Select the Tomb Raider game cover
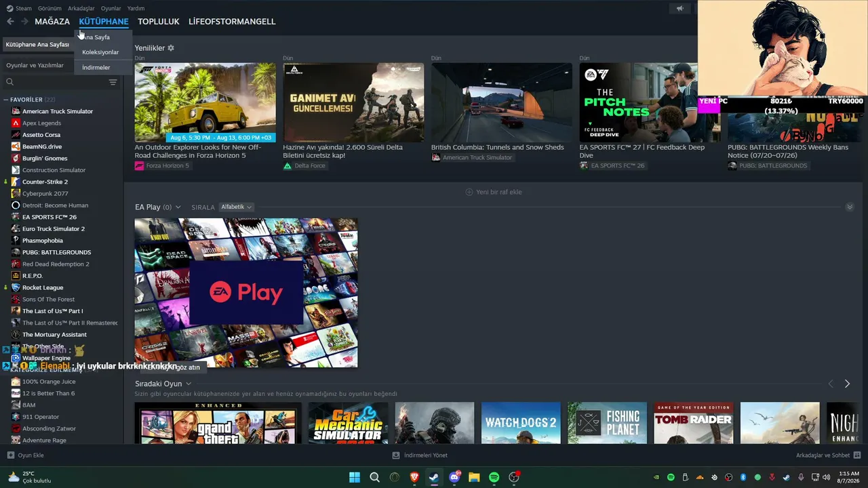868x488 pixels. click(x=693, y=423)
